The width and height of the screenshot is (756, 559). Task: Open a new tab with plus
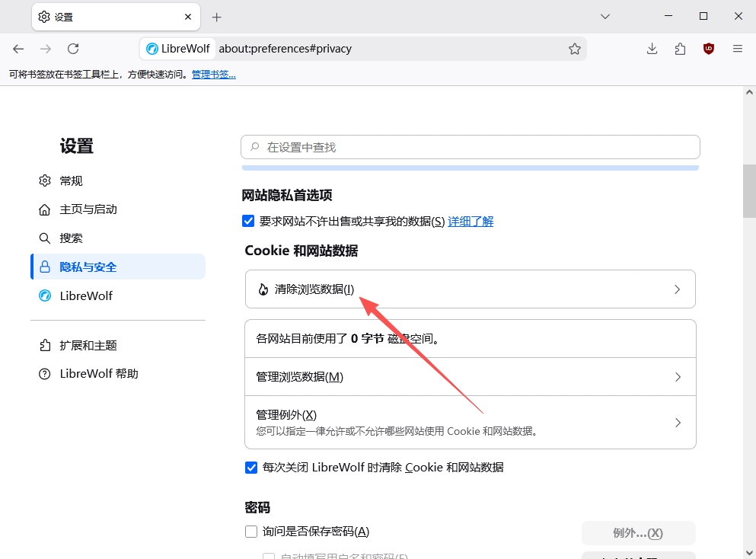(x=216, y=18)
